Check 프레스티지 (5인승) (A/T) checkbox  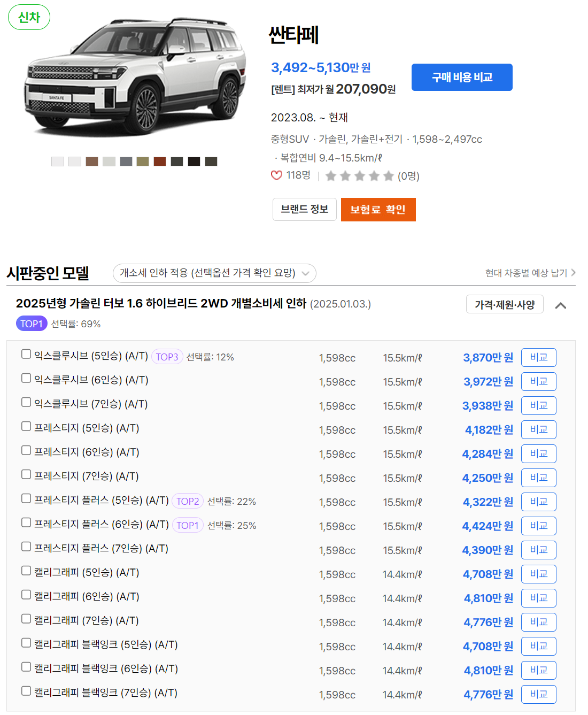pyautogui.click(x=26, y=426)
